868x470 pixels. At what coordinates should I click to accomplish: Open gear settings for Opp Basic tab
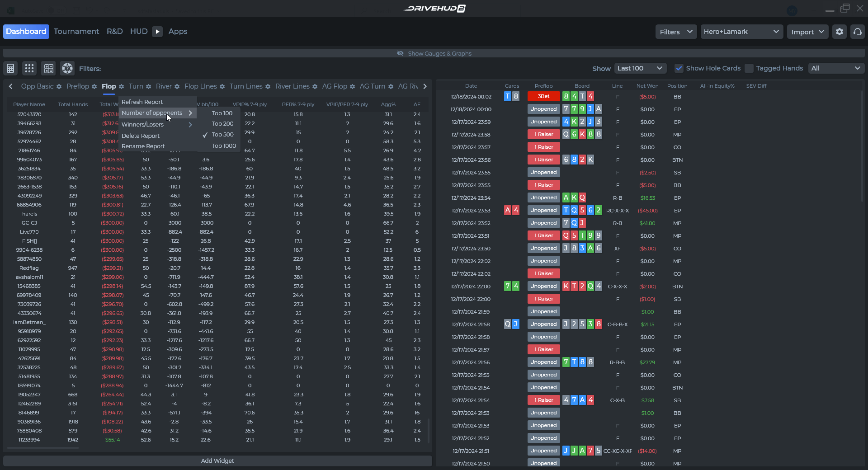click(59, 86)
